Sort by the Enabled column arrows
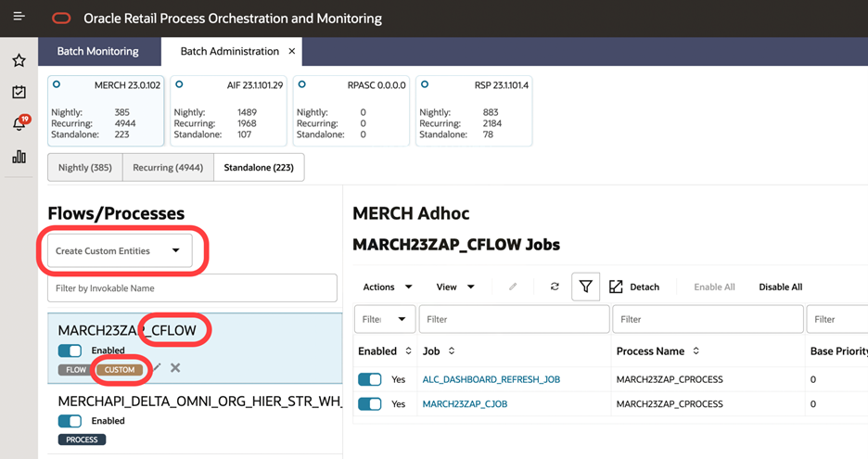This screenshot has height=459, width=868. coord(409,351)
